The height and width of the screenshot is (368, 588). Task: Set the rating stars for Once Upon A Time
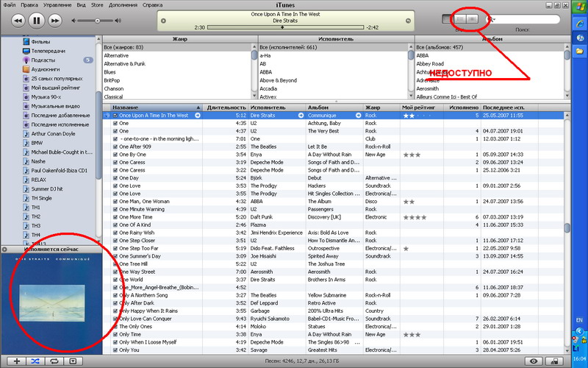click(x=417, y=116)
